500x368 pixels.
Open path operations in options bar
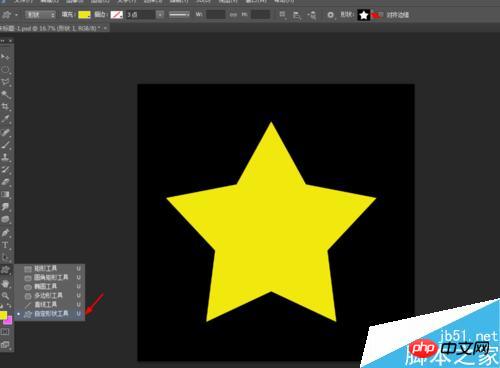(282, 15)
